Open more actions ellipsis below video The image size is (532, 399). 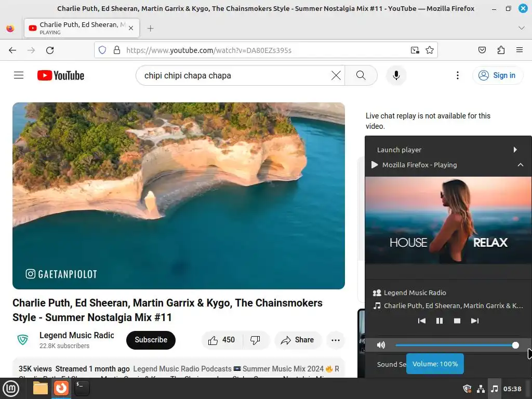[336, 340]
